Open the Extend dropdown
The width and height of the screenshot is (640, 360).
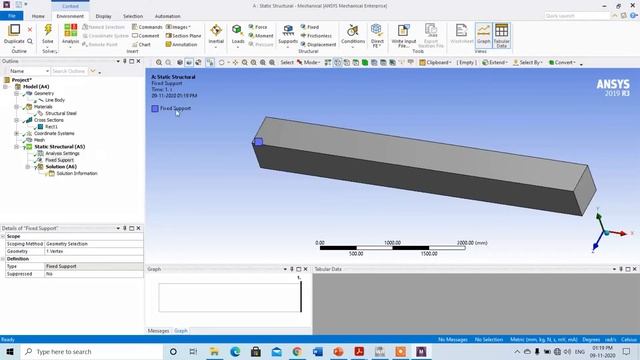[495, 62]
